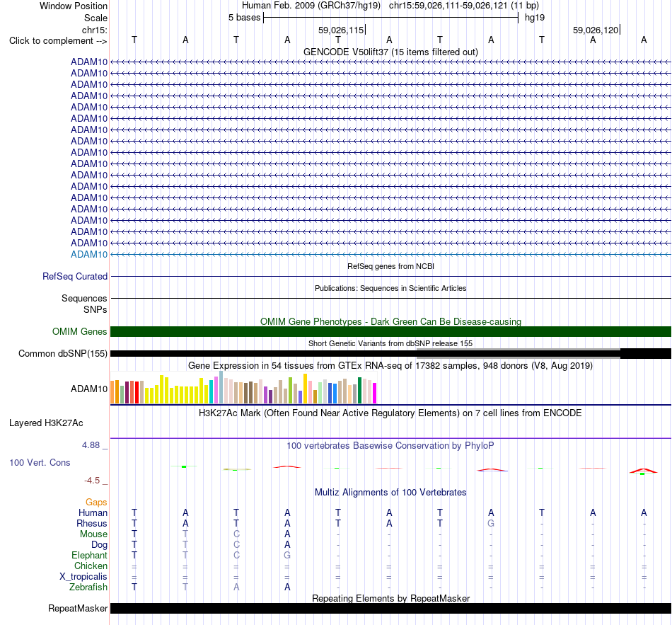
Task: Click the dark green bar in GTEx chart
Action: pos(359,390)
